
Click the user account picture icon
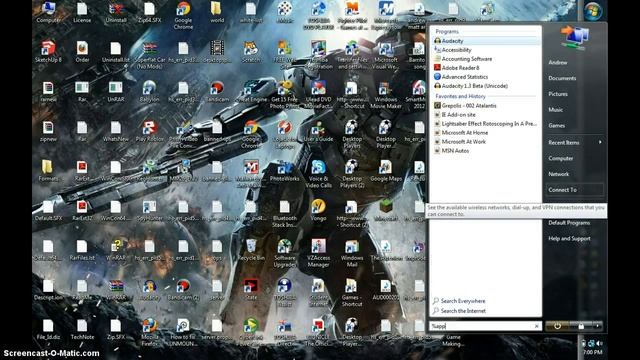click(574, 38)
